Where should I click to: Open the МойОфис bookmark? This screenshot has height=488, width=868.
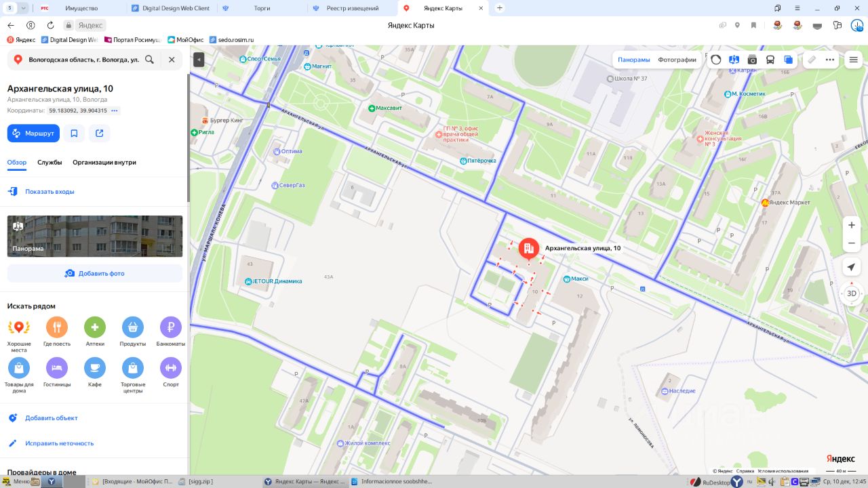point(185,40)
